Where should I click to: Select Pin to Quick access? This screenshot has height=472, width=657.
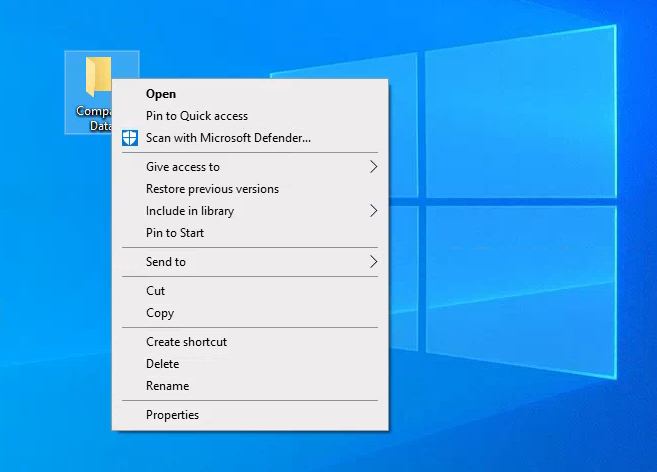[197, 116]
